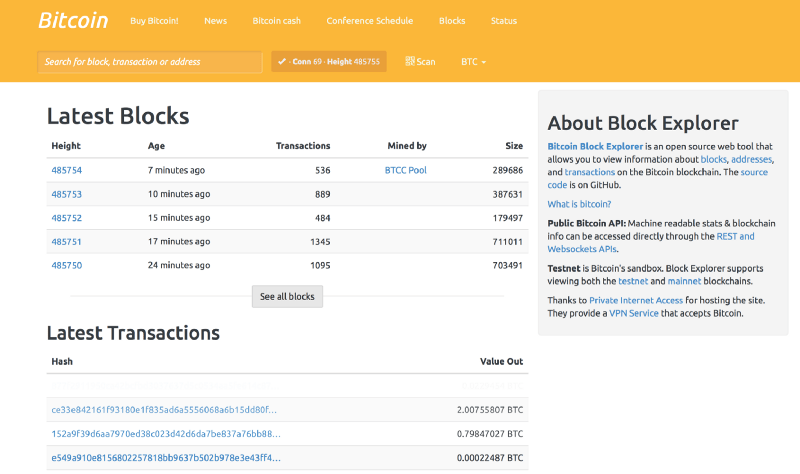Click the 179497 size cell
Viewport: 800px width, 474px height.
click(x=508, y=218)
